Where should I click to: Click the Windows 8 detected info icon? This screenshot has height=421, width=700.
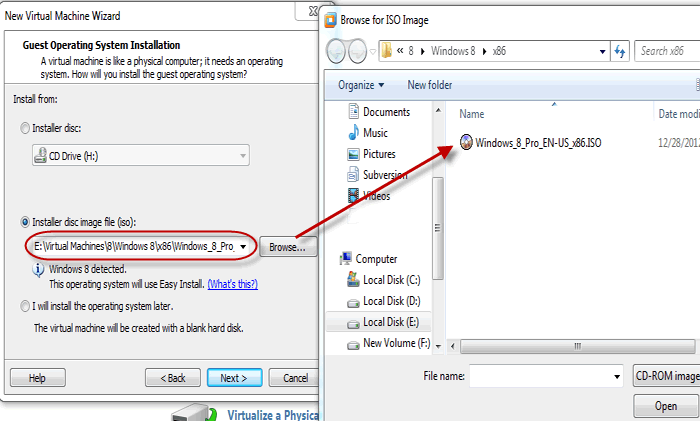[38, 270]
